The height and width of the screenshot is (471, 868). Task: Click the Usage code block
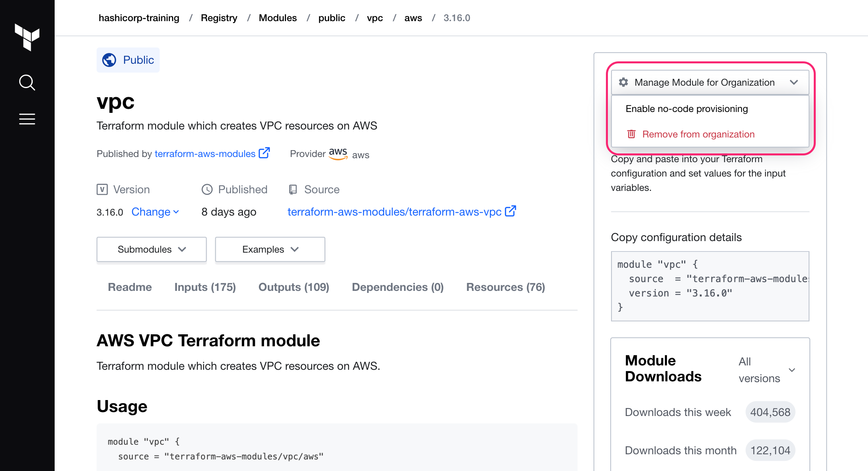[337, 447]
